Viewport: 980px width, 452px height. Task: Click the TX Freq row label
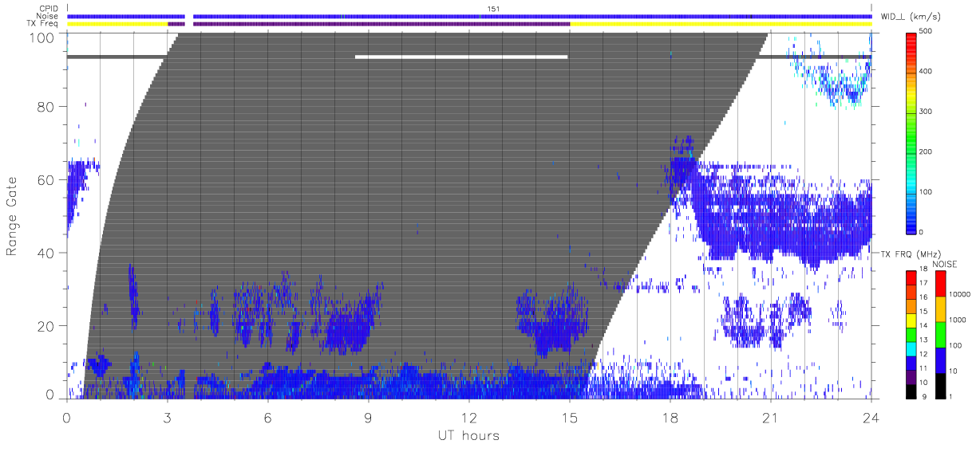(43, 24)
